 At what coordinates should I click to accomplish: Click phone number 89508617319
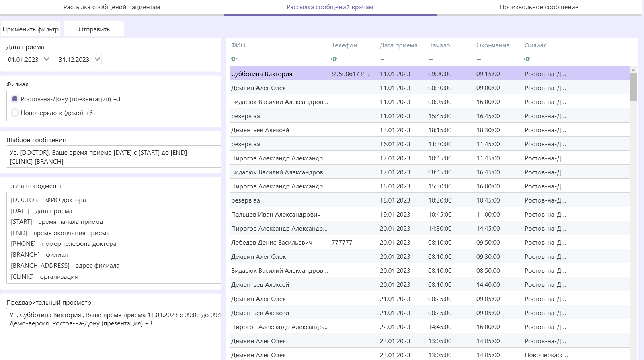[351, 74]
